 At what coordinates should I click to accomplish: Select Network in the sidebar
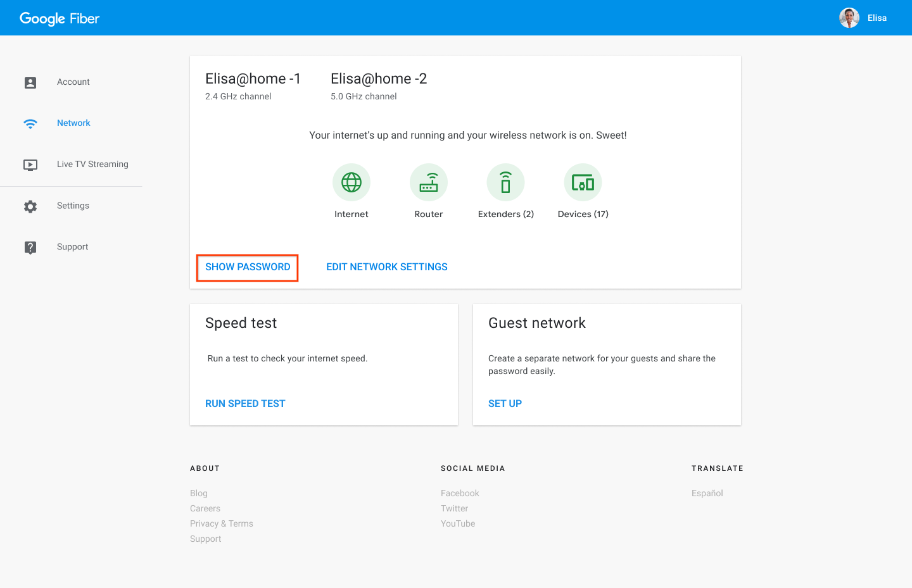tap(73, 123)
